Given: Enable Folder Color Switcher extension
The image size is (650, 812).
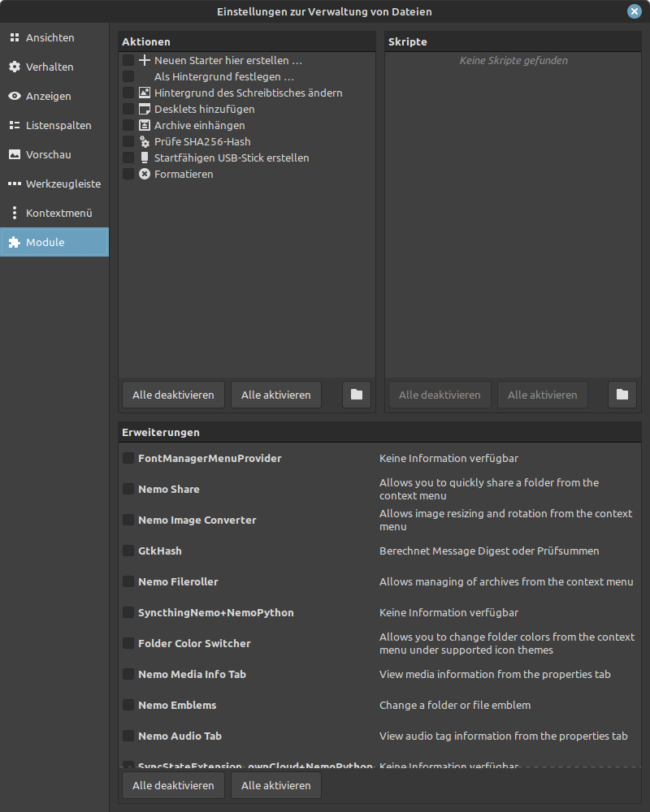Looking at the screenshot, I should [x=128, y=643].
